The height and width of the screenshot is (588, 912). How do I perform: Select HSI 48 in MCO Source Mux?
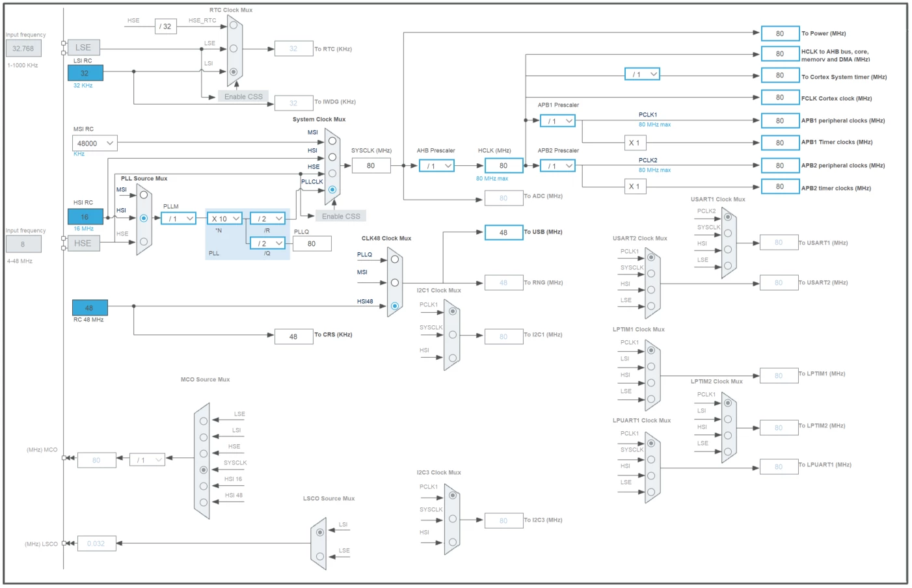pyautogui.click(x=204, y=502)
